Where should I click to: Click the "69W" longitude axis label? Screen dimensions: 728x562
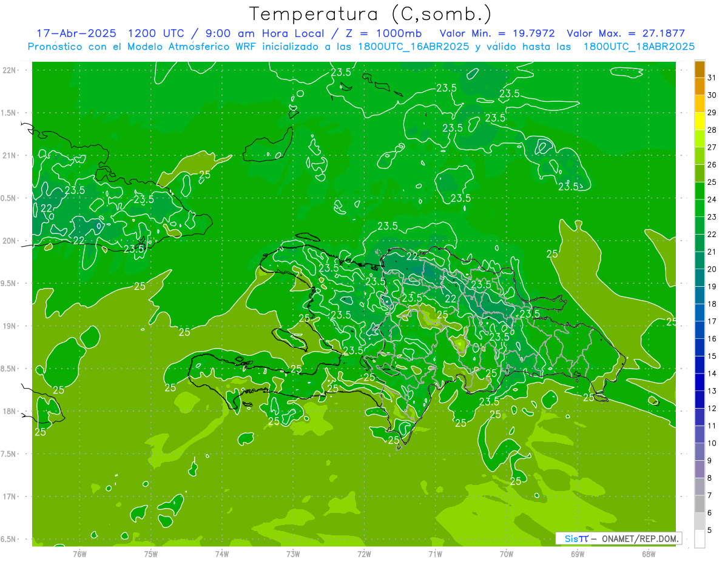pos(578,553)
